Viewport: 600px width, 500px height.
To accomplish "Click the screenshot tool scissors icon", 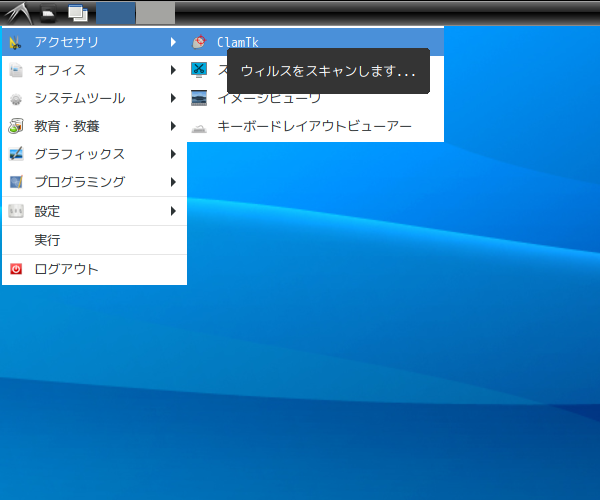I will tap(199, 70).
